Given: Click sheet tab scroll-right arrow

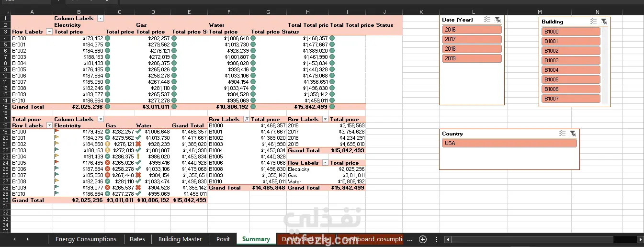Looking at the screenshot, I should [x=27, y=239].
